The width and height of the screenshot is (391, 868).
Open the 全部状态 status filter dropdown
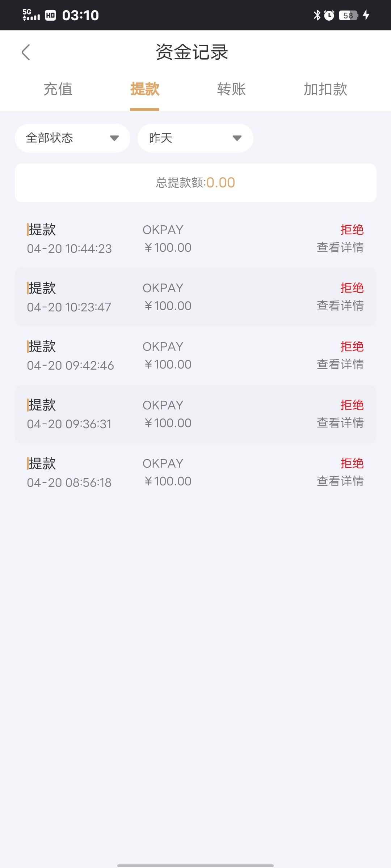tap(72, 138)
